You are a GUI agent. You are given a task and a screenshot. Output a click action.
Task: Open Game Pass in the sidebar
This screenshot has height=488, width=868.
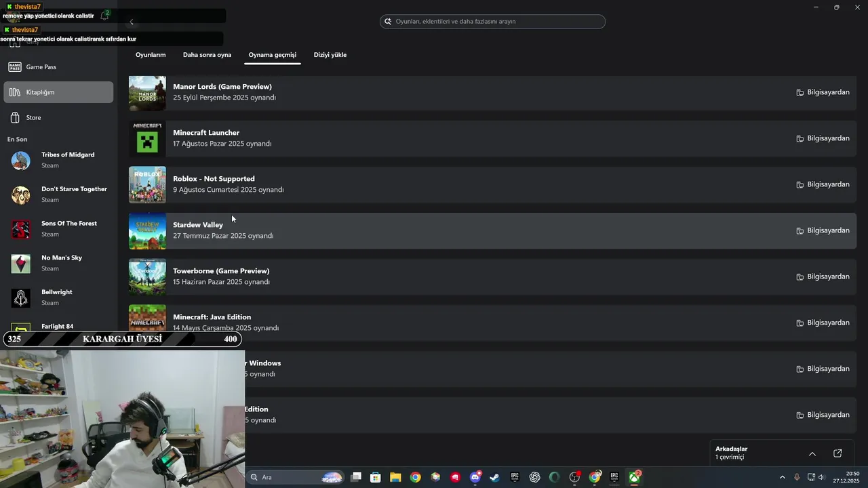(58, 67)
